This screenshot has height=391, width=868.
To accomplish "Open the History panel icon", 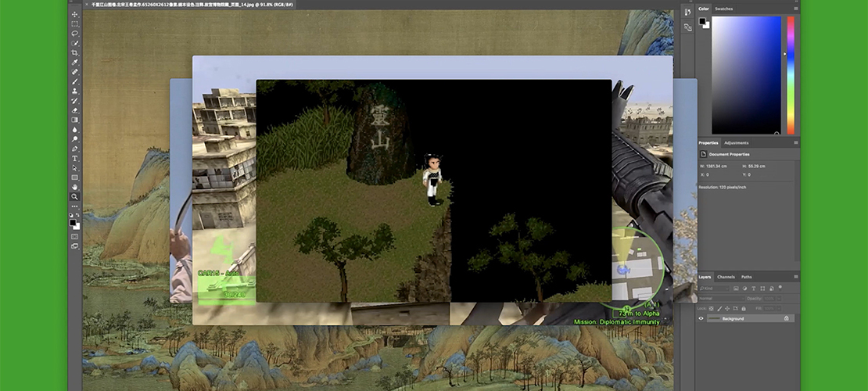I will click(x=687, y=13).
